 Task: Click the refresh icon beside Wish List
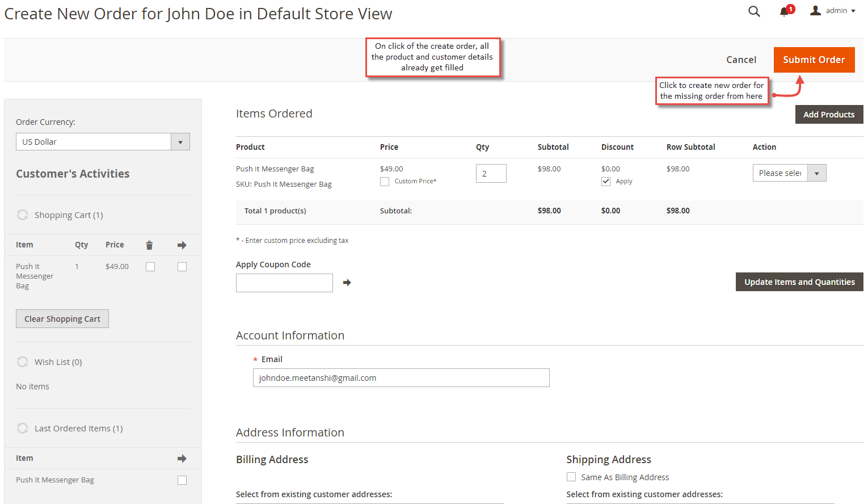[x=22, y=362]
